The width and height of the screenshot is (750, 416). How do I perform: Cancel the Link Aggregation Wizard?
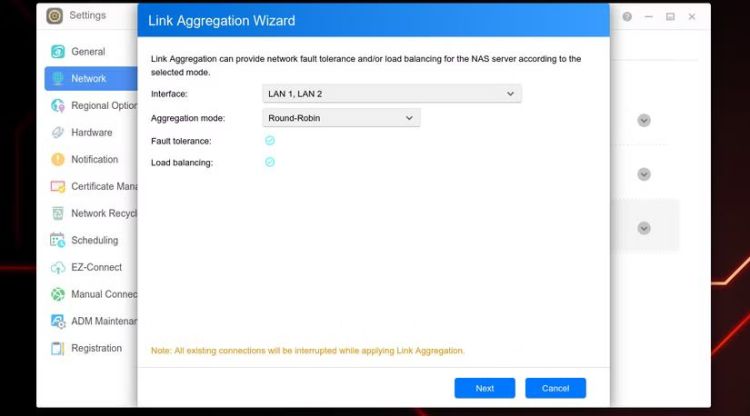(555, 388)
